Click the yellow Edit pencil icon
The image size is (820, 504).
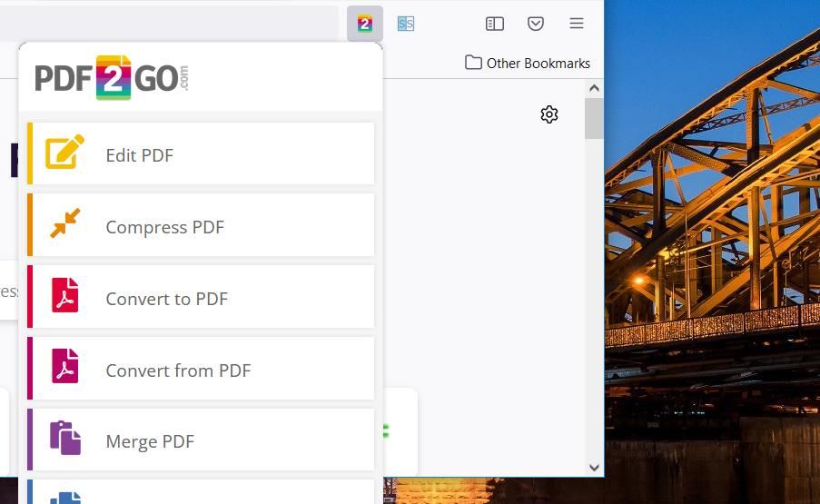[x=64, y=152]
